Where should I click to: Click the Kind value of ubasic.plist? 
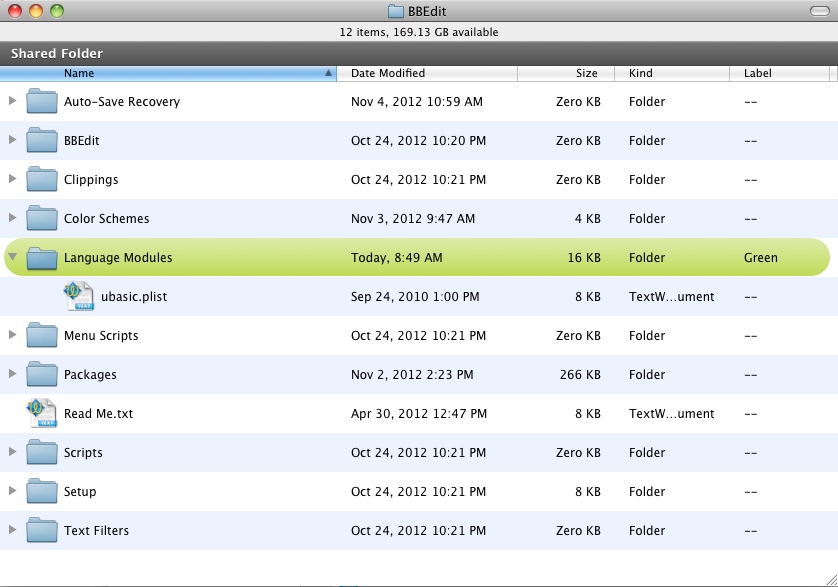[x=671, y=297]
